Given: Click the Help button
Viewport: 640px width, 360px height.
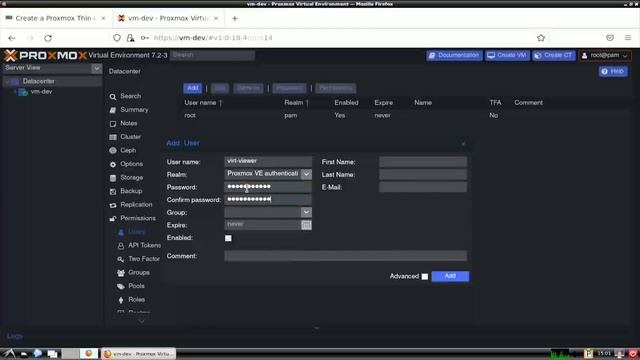Looking at the screenshot, I should 613,71.
